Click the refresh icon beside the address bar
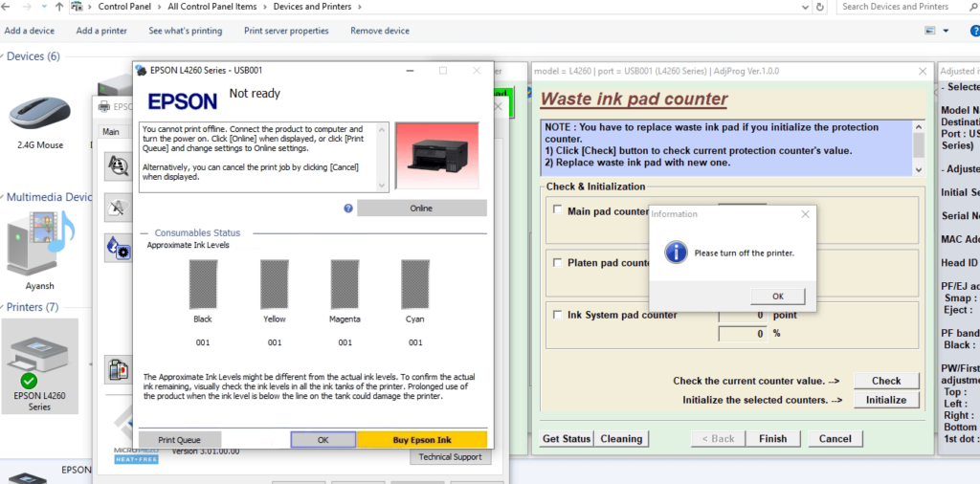 pos(820,7)
